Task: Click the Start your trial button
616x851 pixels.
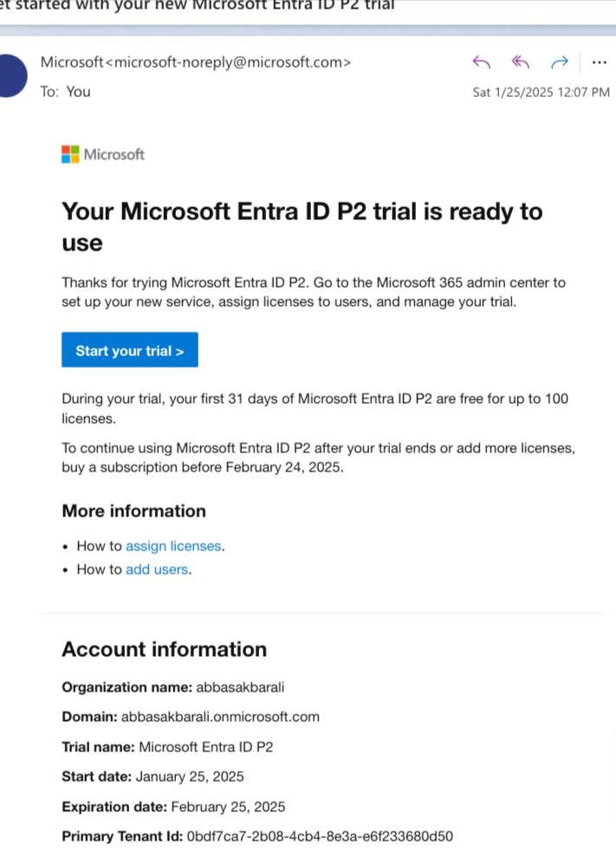Action: [x=130, y=350]
